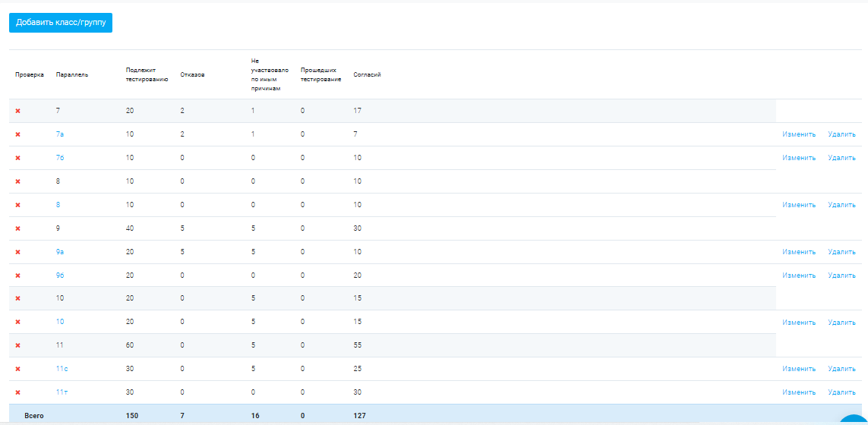Click Изменить for class 11т
This screenshot has width=868, height=425.
[x=799, y=392]
